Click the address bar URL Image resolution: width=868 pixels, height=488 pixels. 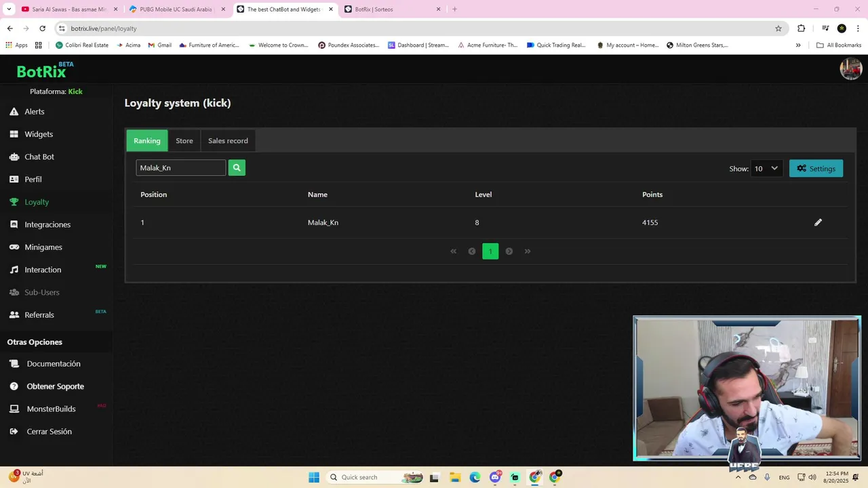click(104, 28)
